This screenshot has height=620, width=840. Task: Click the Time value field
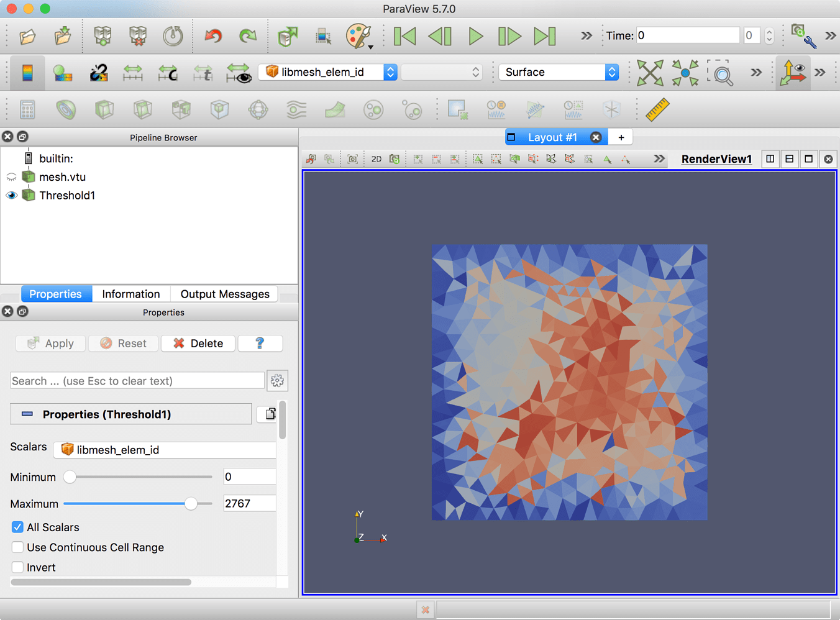point(688,35)
